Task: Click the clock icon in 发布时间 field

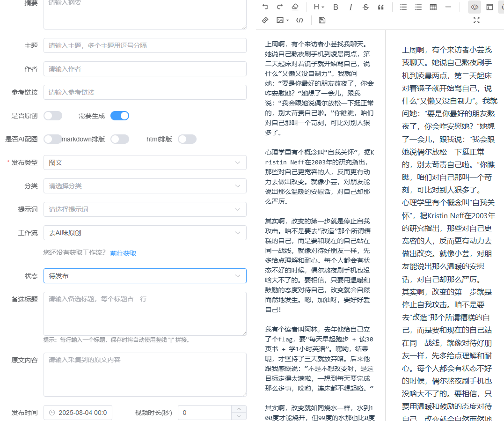Action: [52, 413]
